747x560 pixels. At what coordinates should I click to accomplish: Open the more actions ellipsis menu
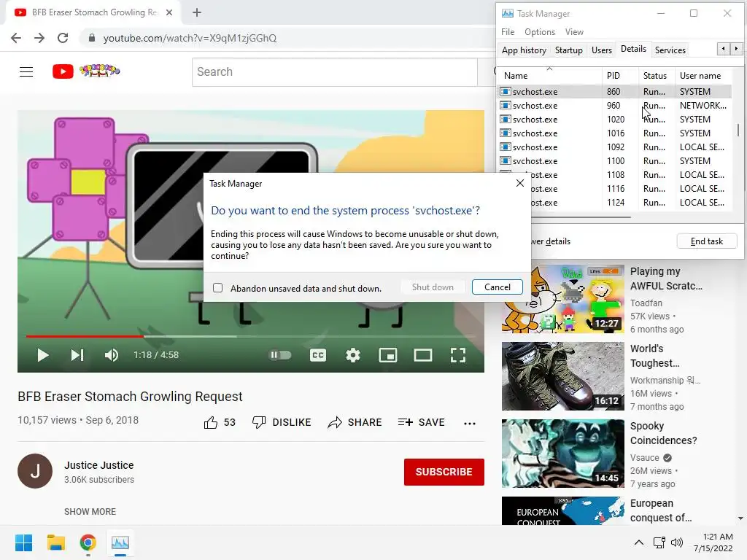(x=470, y=424)
